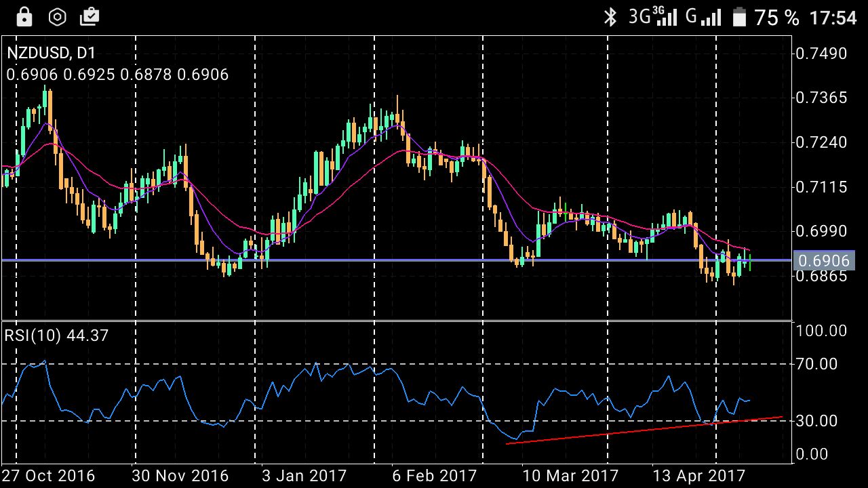The height and width of the screenshot is (488, 868).
Task: Tap the 30 Nov 2016 date label
Action: (180, 476)
